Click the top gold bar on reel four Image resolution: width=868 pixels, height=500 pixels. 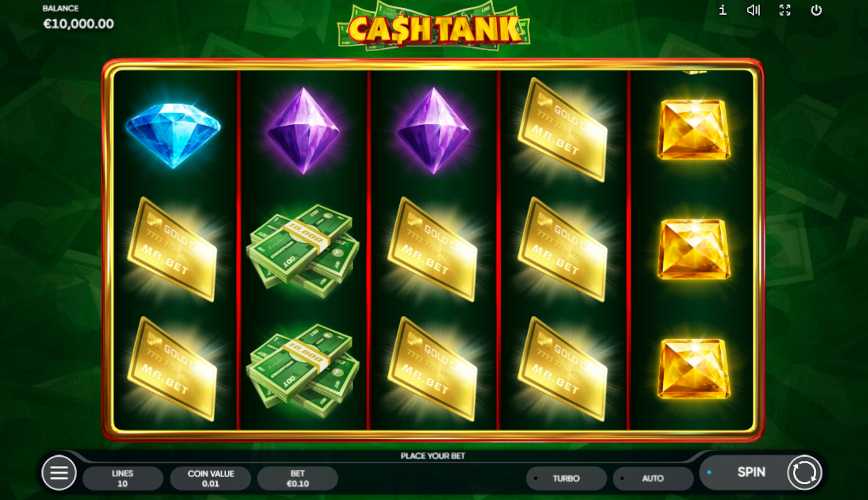point(562,130)
